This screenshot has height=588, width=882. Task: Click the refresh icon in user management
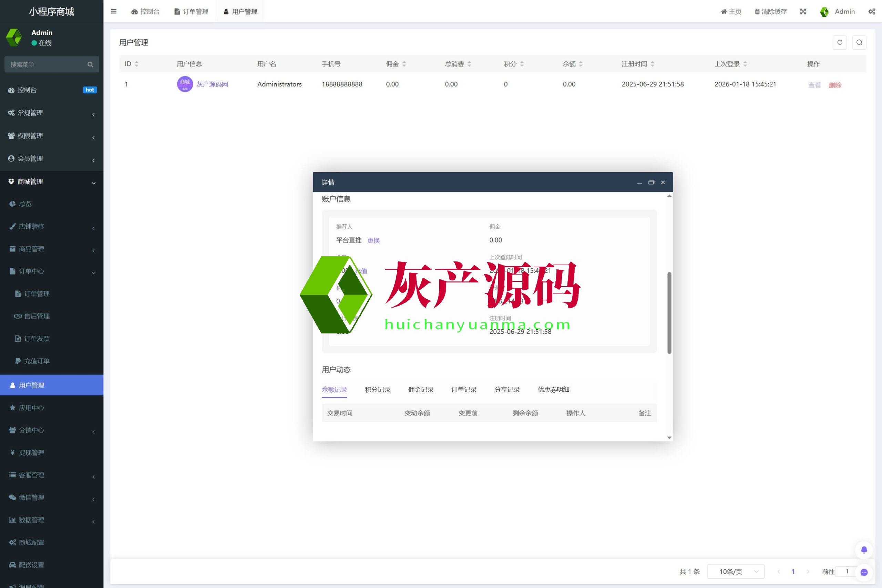click(x=840, y=42)
